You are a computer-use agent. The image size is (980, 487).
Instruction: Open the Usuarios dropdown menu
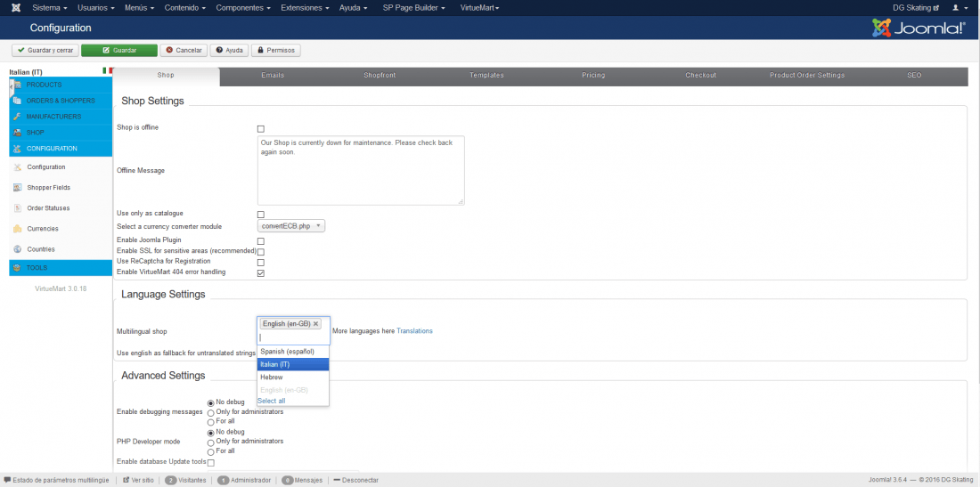click(96, 7)
